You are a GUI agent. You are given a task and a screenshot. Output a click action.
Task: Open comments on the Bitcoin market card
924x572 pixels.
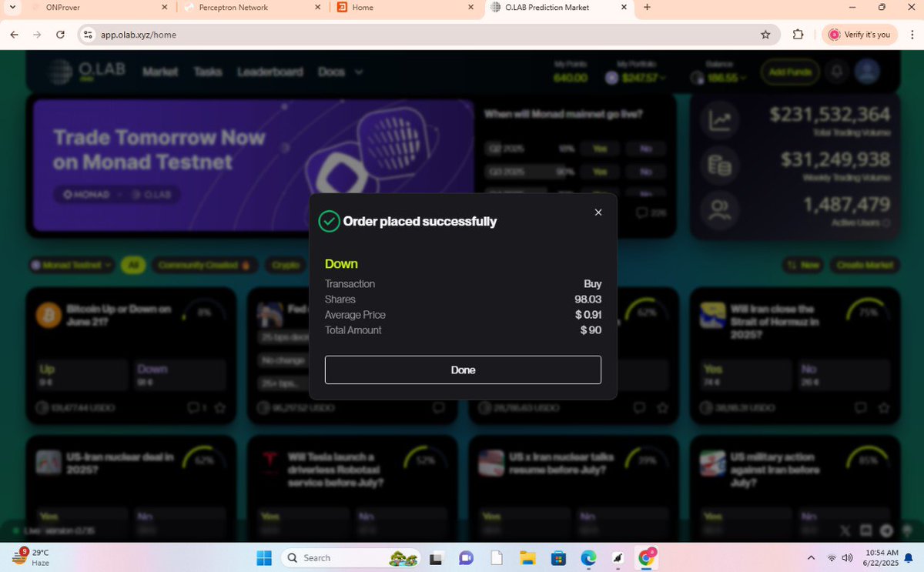(x=196, y=407)
